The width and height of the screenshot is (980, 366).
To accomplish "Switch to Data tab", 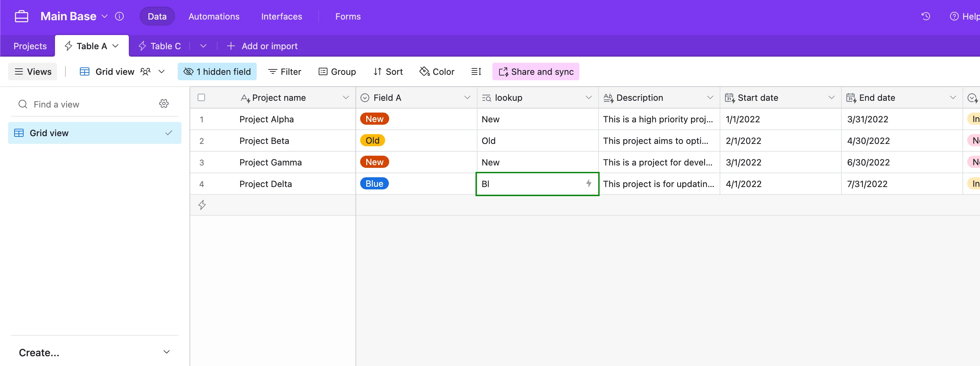I will [157, 16].
